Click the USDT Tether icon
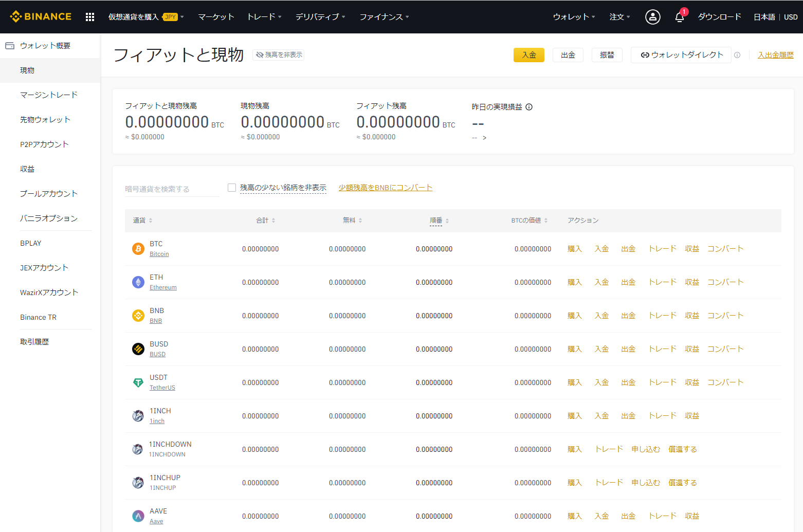The width and height of the screenshot is (803, 532). point(138,382)
